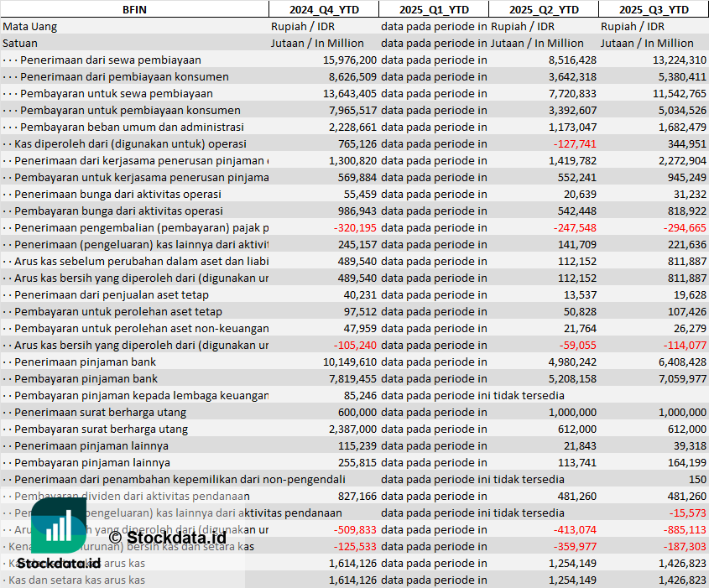Click the red value -320,195
The image size is (709, 588).
pos(355,228)
